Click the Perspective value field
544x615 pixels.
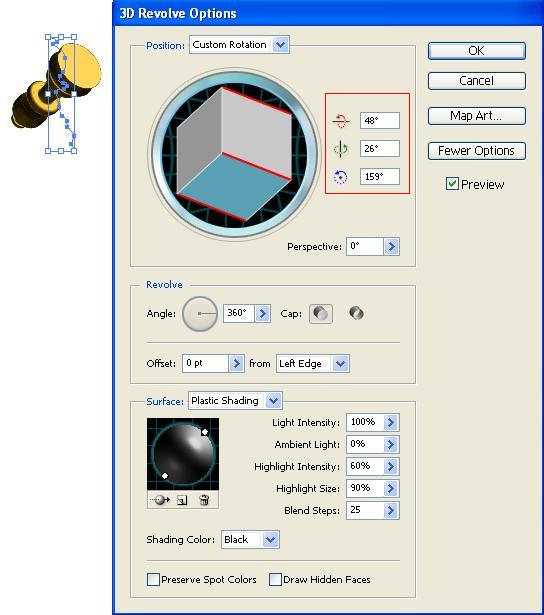365,246
